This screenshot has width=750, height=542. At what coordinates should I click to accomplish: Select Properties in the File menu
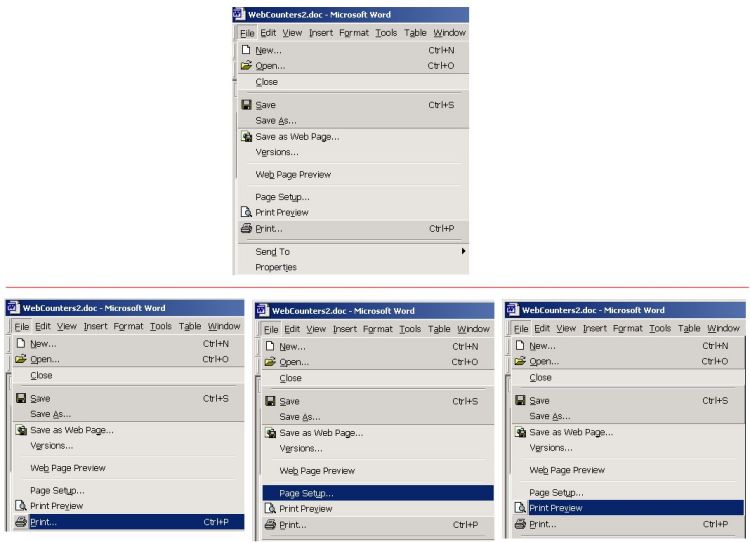coord(276,267)
